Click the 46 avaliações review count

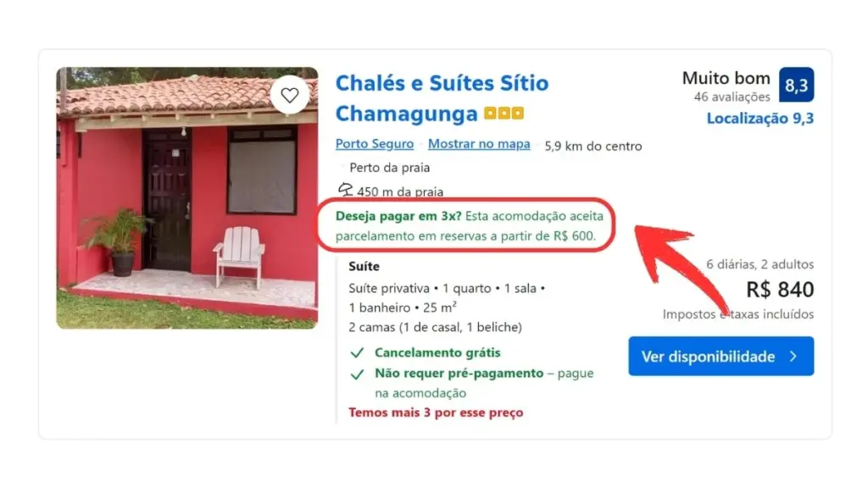[732, 97]
